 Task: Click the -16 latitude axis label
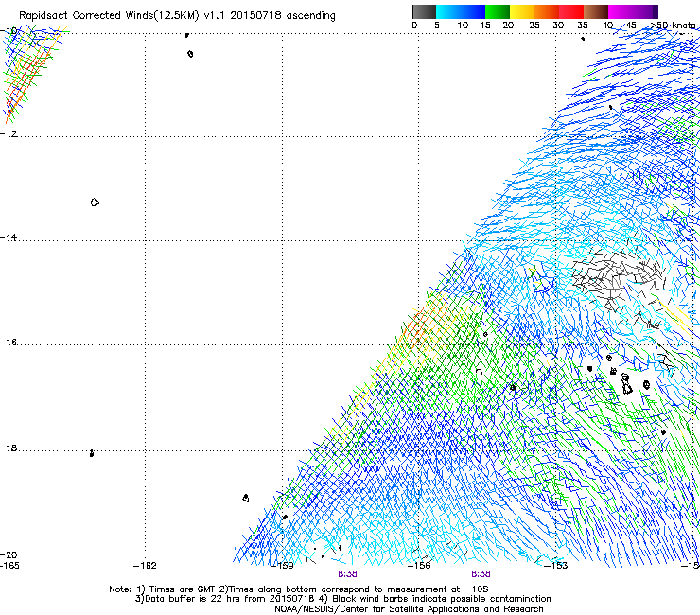9,343
